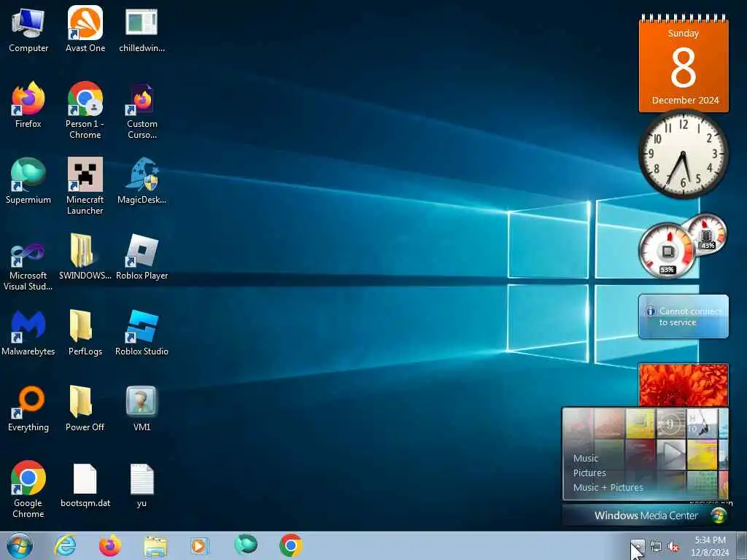
Task: Open the Custom Cursor shortcut
Action: [142, 111]
